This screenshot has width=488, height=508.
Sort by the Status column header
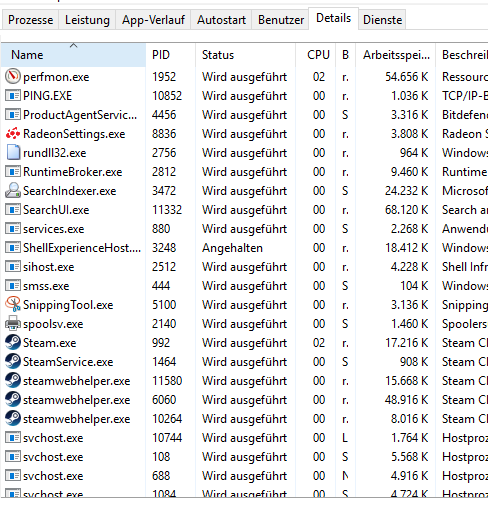(x=246, y=55)
